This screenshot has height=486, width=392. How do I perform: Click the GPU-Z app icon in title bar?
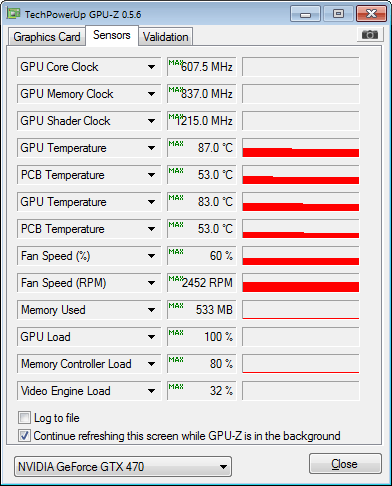[x=14, y=14]
